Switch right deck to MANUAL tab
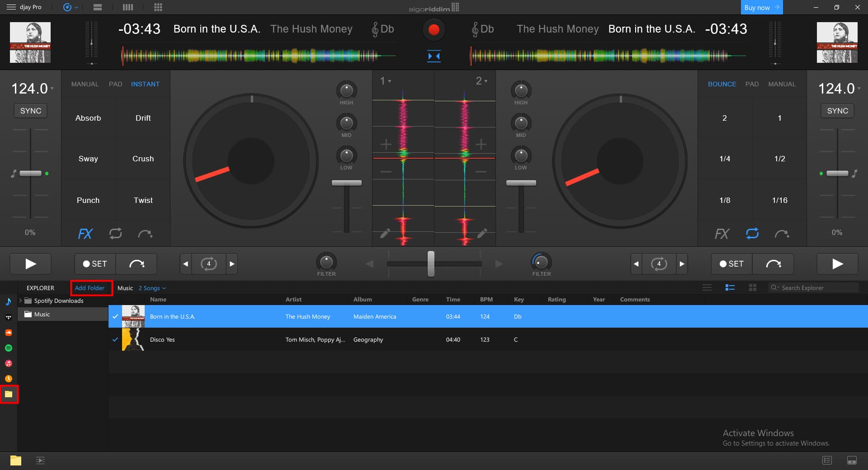Image resolution: width=868 pixels, height=470 pixels. [782, 84]
